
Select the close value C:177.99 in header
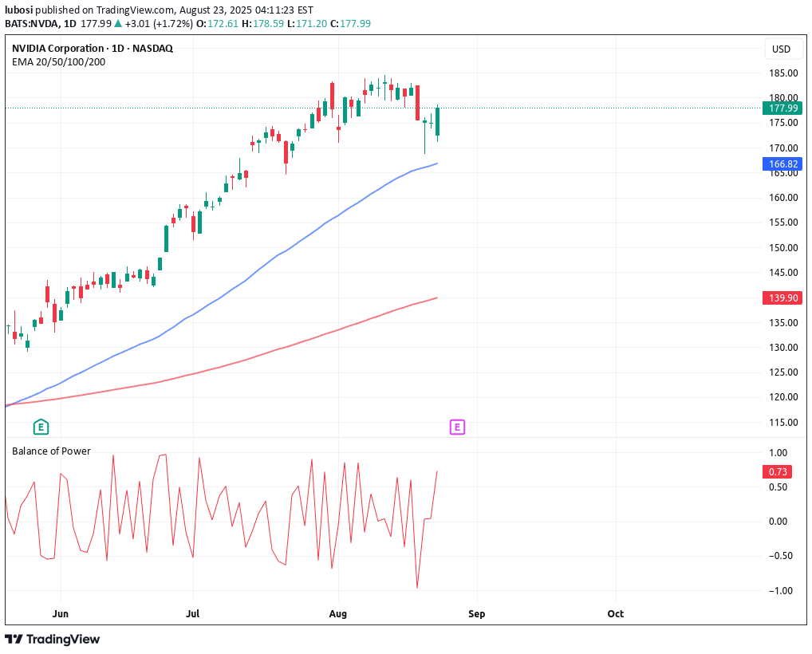351,23
